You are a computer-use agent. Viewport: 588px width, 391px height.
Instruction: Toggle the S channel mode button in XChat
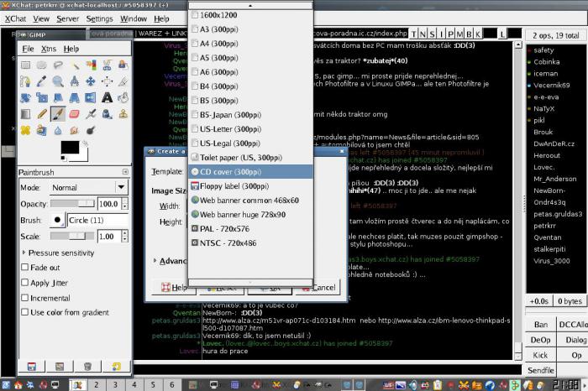[432, 34]
